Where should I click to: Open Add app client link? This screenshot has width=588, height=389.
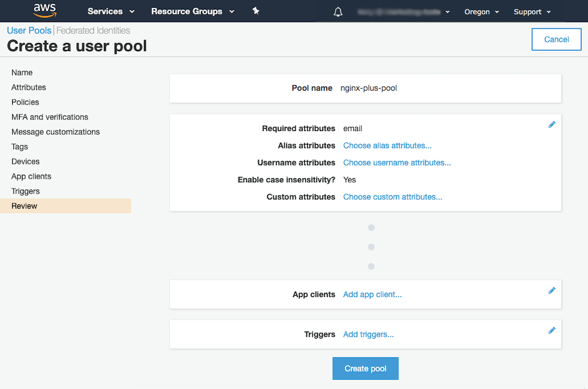[372, 295]
